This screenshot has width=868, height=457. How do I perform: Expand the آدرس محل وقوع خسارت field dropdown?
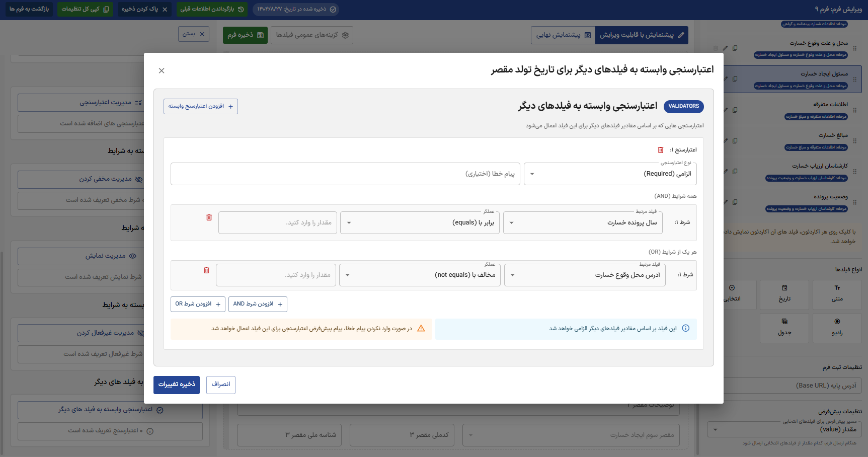coord(584,275)
